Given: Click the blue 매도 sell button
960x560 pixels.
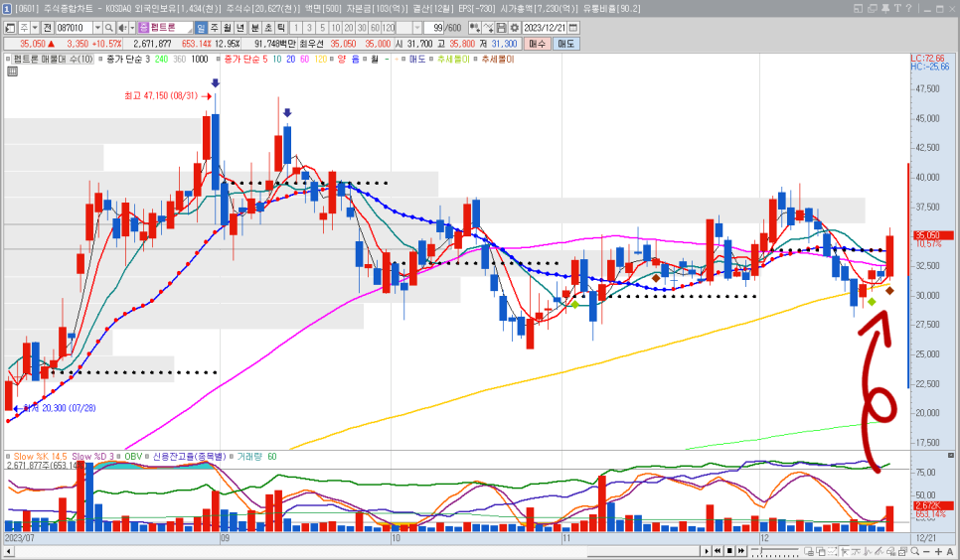Looking at the screenshot, I should [x=565, y=44].
